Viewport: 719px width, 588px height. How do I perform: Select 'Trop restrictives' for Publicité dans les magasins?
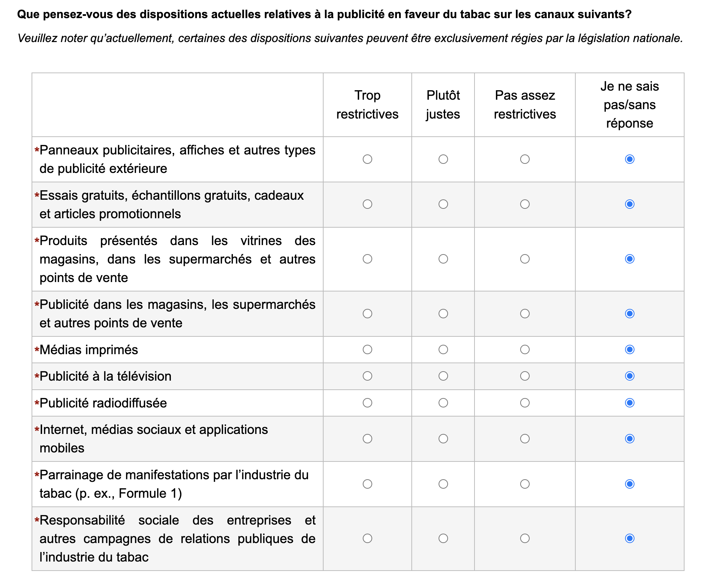tap(367, 314)
